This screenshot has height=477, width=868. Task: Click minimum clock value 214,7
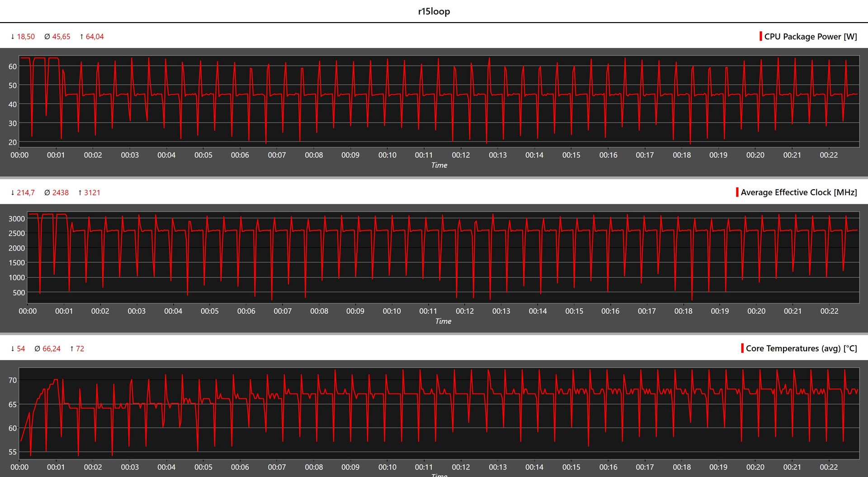(26, 192)
